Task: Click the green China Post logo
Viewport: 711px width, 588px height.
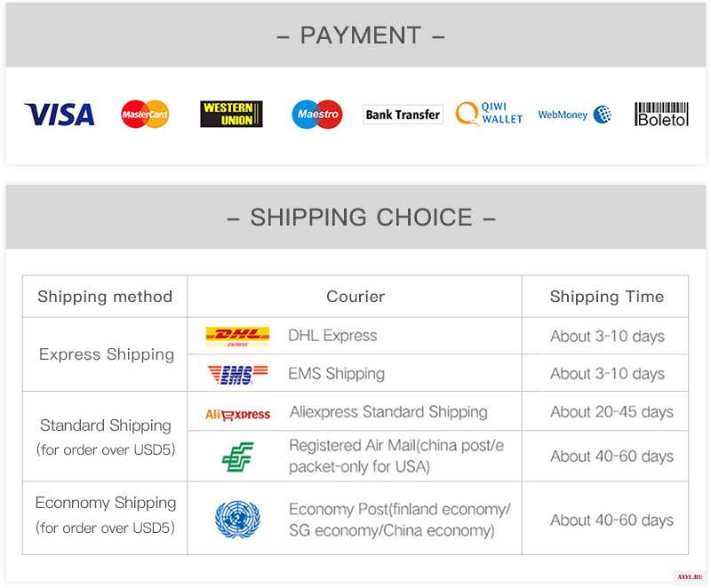Action: tap(237, 457)
